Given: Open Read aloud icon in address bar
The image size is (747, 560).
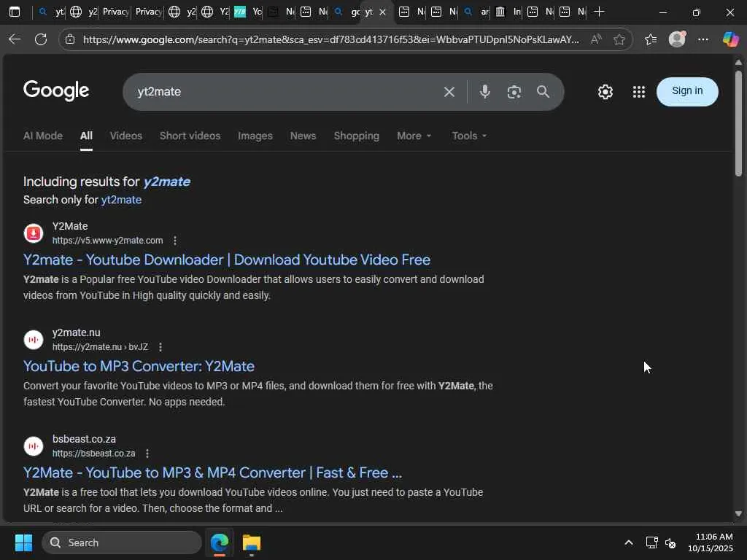Looking at the screenshot, I should (595, 39).
